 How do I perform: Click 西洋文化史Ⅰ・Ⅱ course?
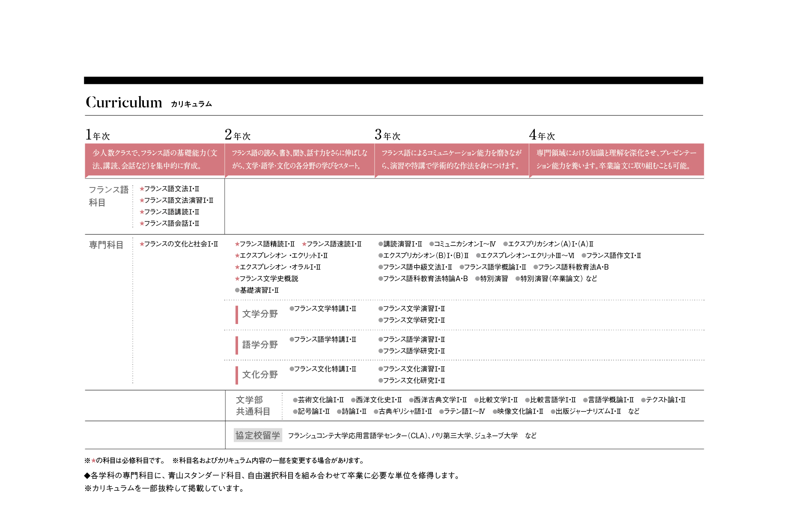[x=376, y=400]
